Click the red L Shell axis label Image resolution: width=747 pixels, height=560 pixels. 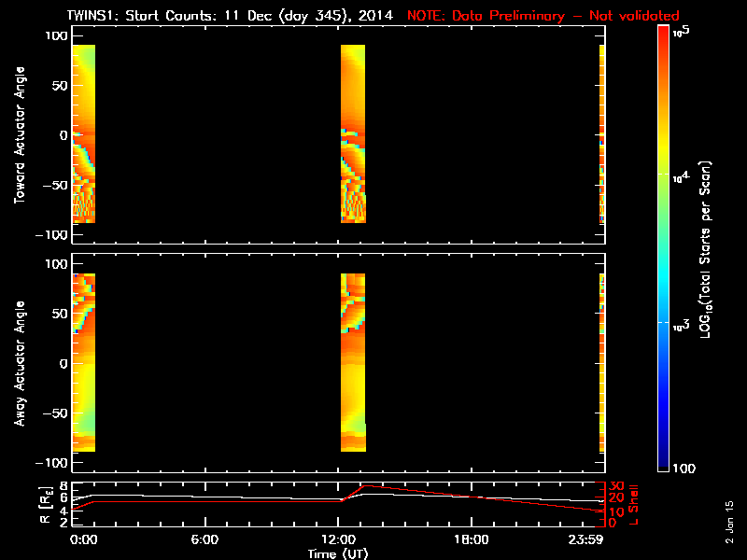point(636,504)
